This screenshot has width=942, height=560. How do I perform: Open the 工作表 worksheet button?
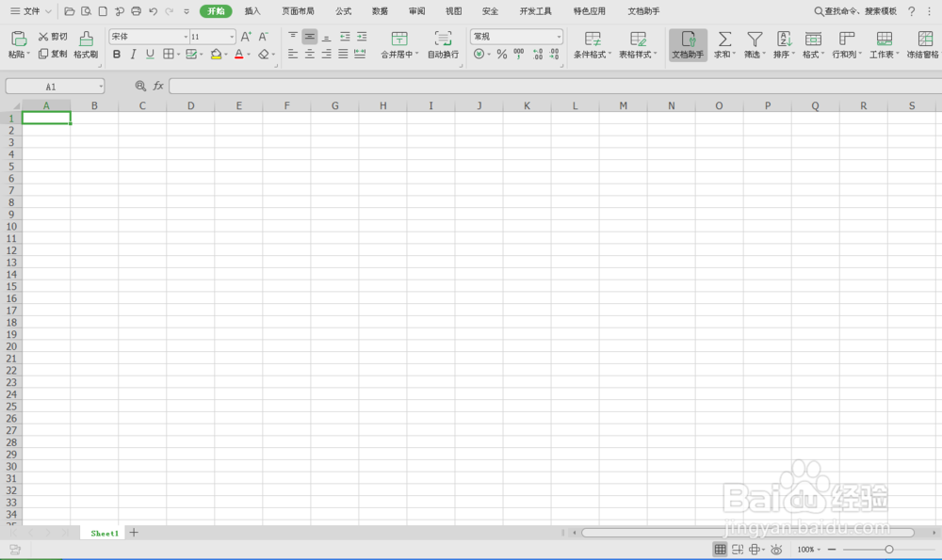[885, 44]
